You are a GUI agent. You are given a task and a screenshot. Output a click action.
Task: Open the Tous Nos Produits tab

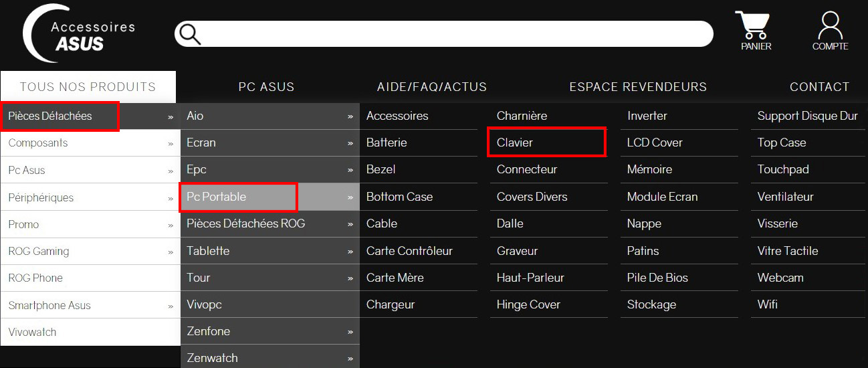click(88, 87)
